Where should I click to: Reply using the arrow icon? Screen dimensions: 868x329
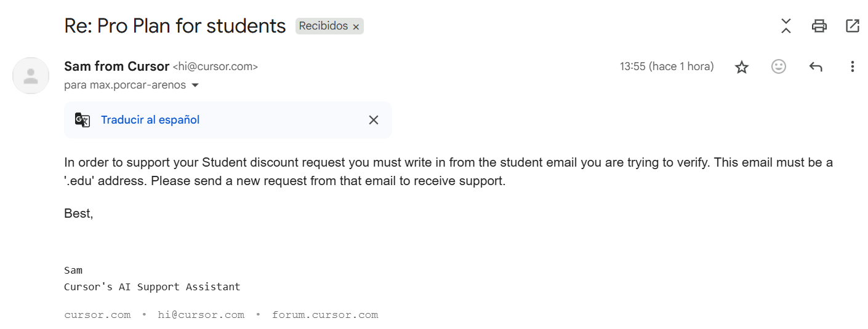point(816,67)
